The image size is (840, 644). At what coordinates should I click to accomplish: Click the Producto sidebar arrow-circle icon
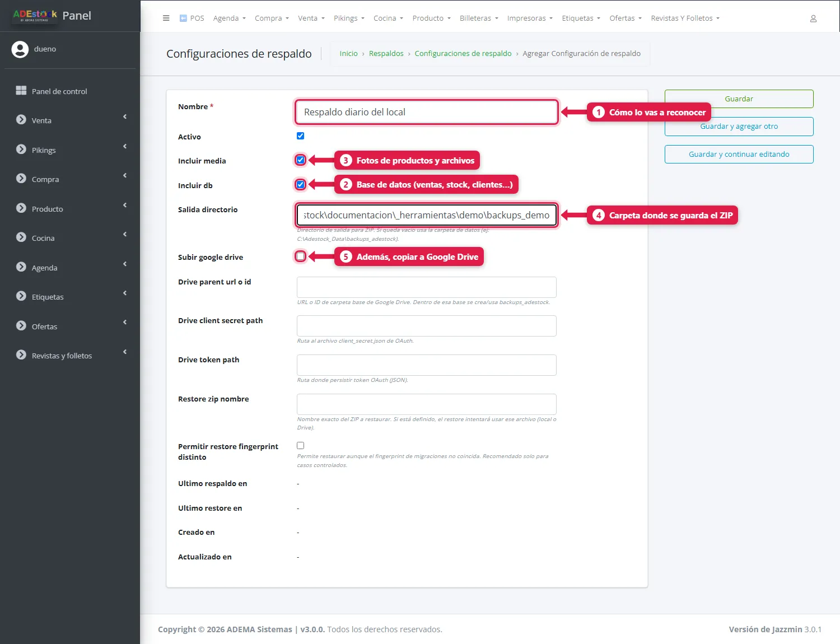pos(21,208)
